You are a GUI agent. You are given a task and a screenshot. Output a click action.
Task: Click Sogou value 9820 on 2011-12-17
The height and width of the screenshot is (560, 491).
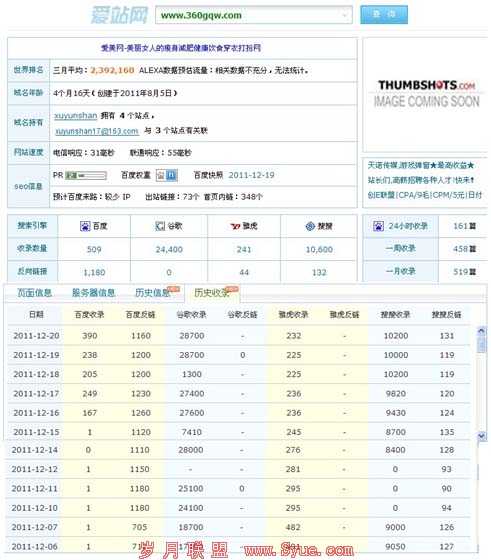coord(396,394)
